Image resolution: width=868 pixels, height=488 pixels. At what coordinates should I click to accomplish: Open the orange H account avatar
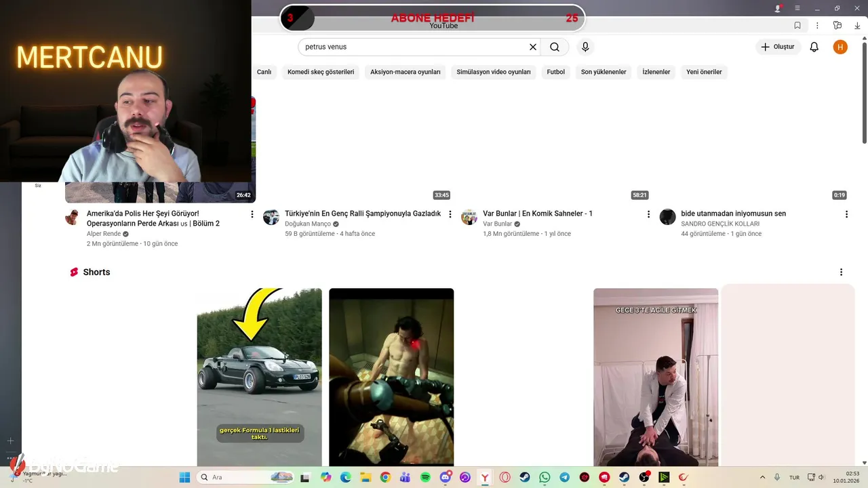[840, 47]
